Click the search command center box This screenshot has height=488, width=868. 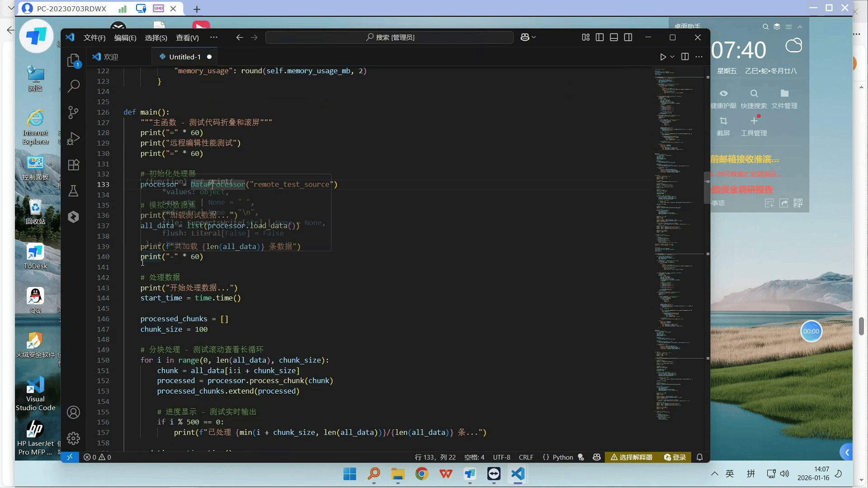(x=389, y=38)
